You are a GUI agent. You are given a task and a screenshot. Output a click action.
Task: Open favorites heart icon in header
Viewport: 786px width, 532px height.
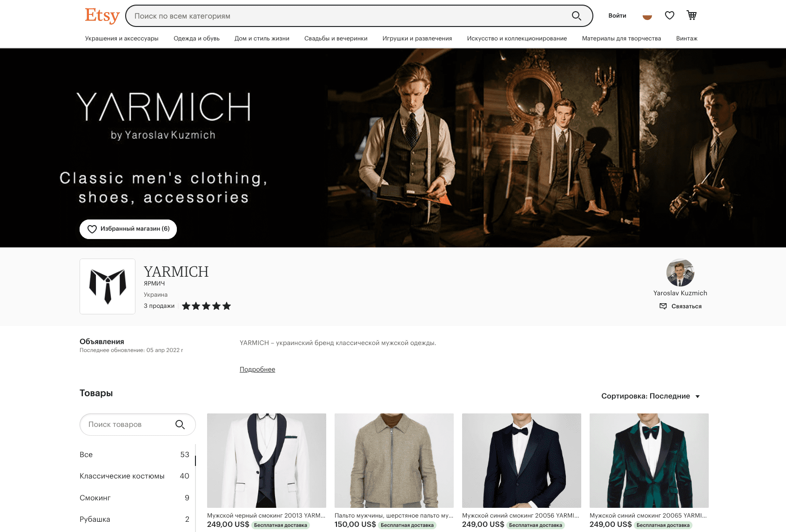(670, 15)
